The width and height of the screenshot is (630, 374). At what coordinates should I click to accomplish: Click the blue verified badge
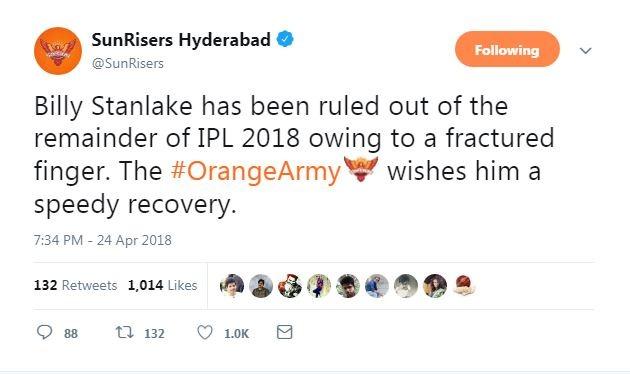[x=285, y=39]
